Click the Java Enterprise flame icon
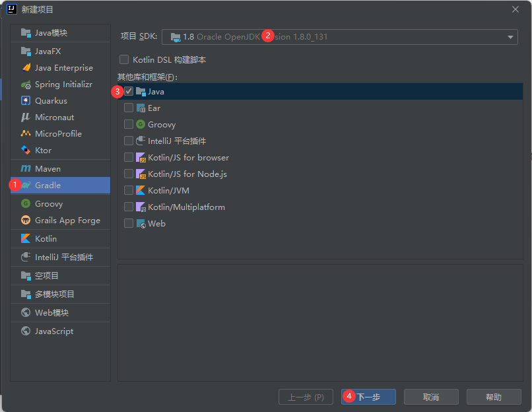This screenshot has height=412, width=532. point(26,67)
